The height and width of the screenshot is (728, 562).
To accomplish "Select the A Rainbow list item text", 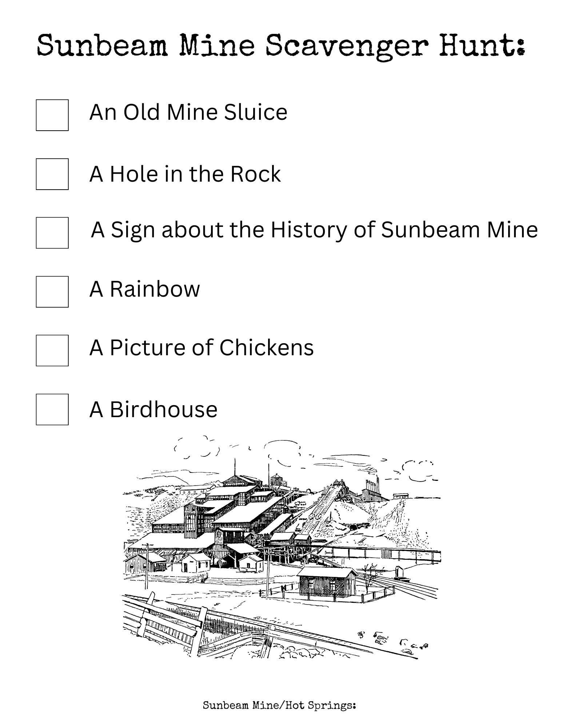I will tap(144, 289).
